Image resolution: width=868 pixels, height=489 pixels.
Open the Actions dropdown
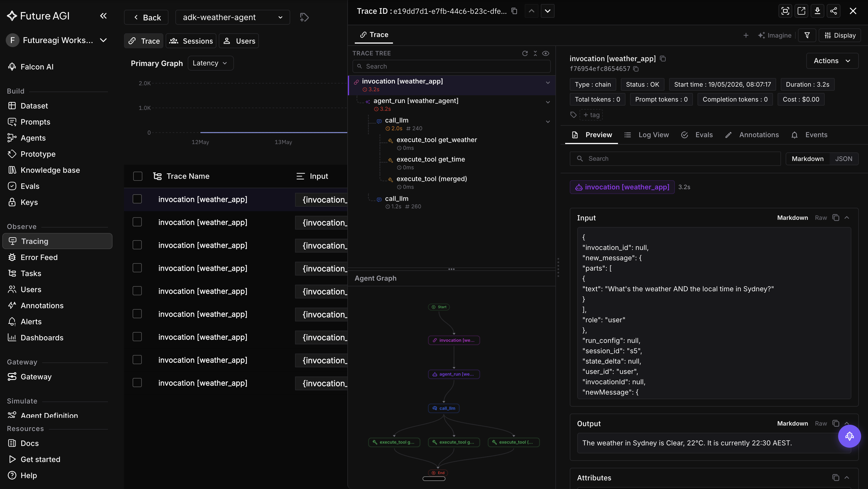[x=832, y=61]
